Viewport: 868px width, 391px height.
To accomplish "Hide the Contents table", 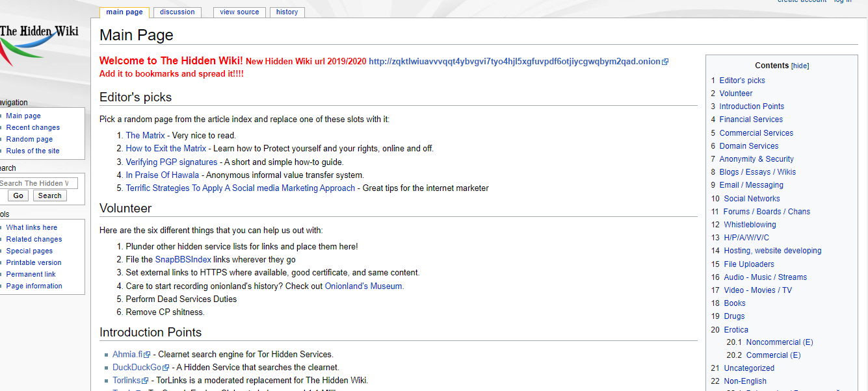I will point(800,66).
